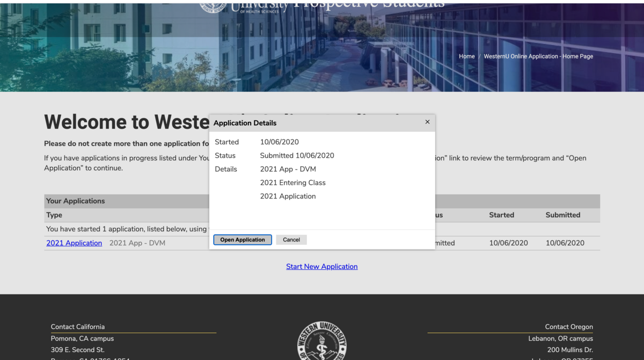Screen dimensions: 644x360
Task: Click the Pomona, CA campus footer text
Action: tap(82, 339)
